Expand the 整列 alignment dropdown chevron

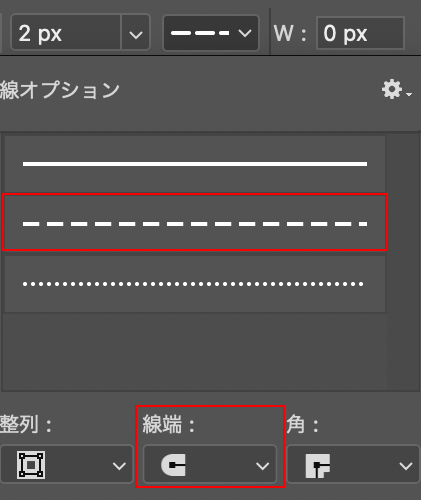coord(119,466)
